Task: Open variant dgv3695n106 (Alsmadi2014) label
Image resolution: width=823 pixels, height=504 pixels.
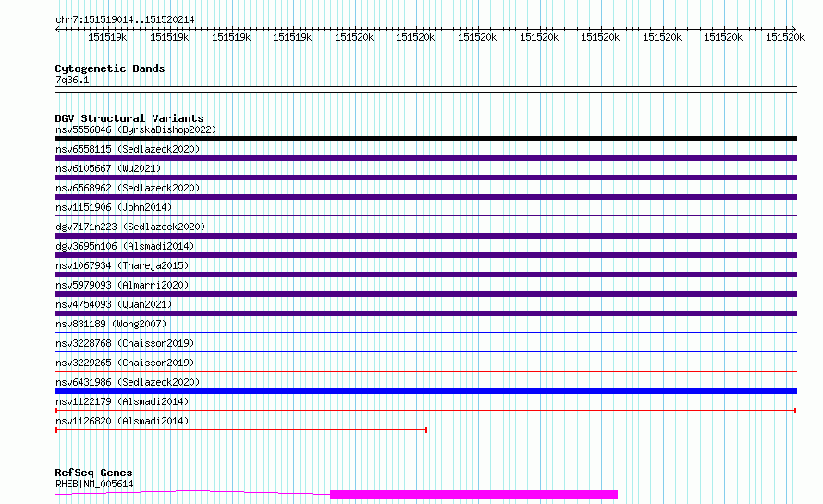Action: pyautogui.click(x=125, y=246)
